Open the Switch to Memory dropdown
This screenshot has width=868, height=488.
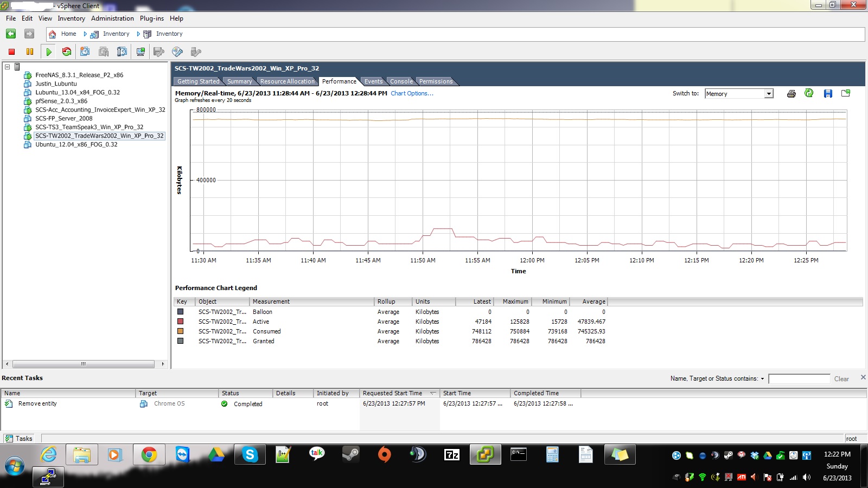coord(769,93)
